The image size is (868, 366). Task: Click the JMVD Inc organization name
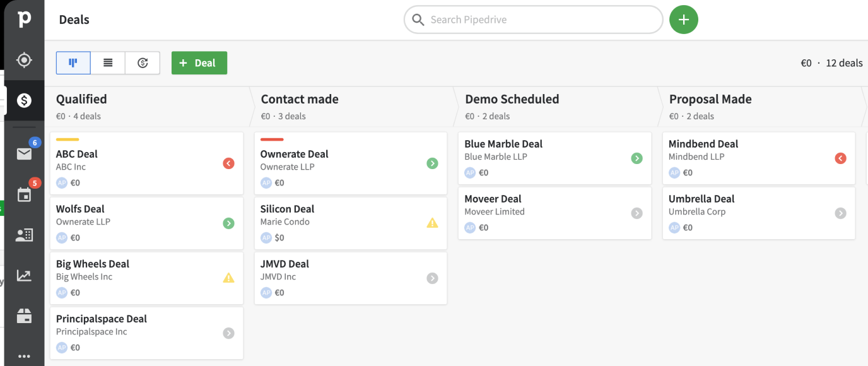278,277
